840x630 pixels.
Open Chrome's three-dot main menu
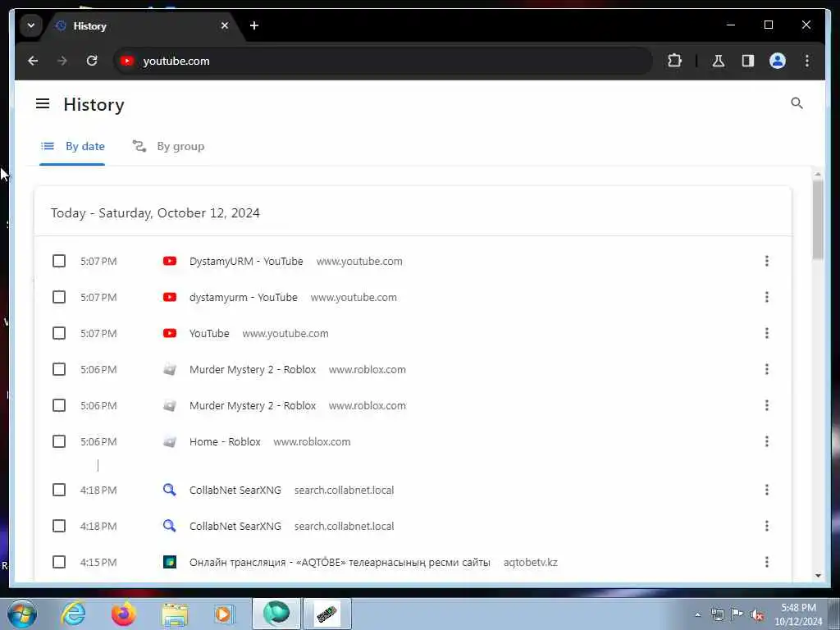[807, 61]
